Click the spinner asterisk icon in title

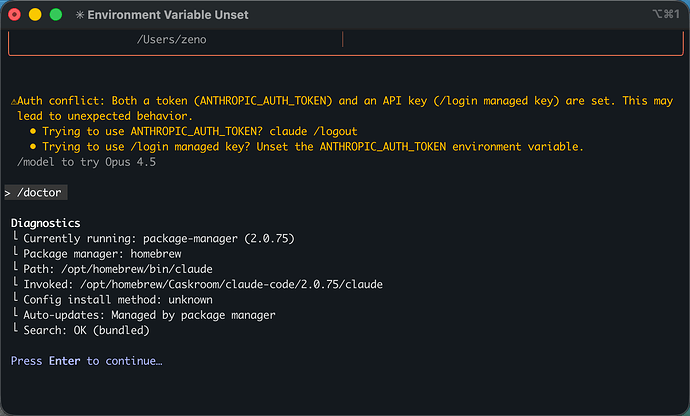click(80, 15)
